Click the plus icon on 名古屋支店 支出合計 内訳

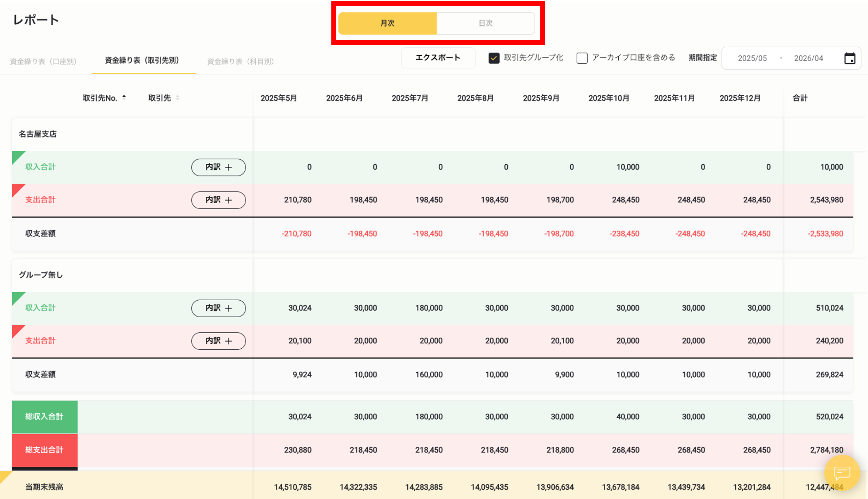229,200
